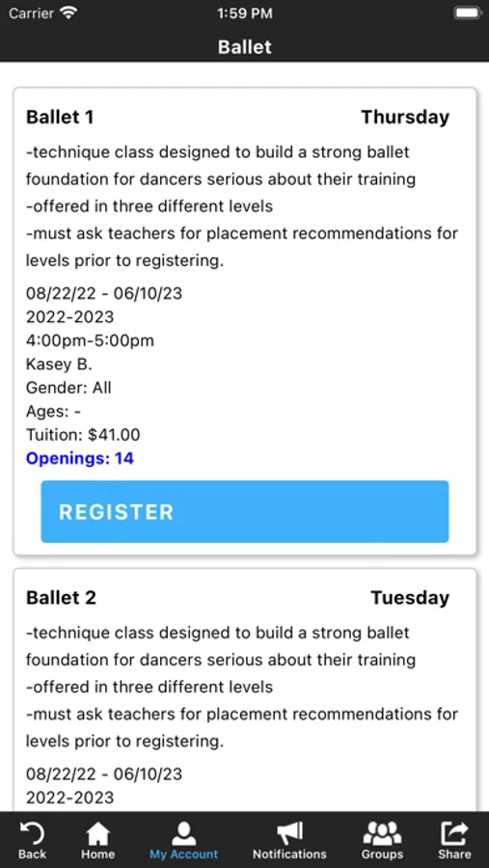Register for the Ballet 1 class
The height and width of the screenshot is (868, 489).
point(245,511)
